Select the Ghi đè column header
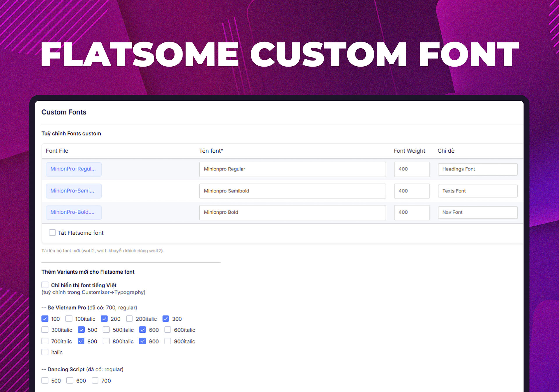 (x=446, y=151)
